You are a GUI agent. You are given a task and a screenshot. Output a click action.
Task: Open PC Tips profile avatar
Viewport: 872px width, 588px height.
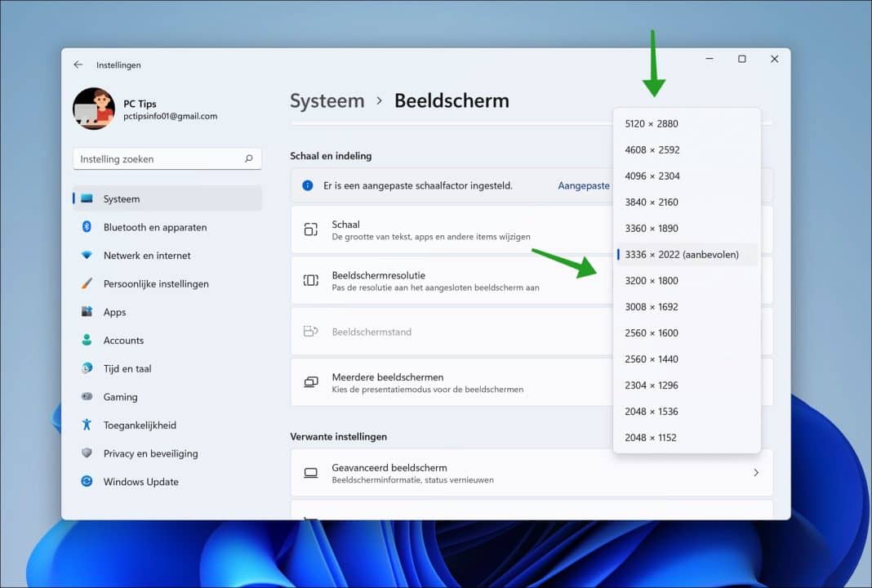pyautogui.click(x=93, y=109)
